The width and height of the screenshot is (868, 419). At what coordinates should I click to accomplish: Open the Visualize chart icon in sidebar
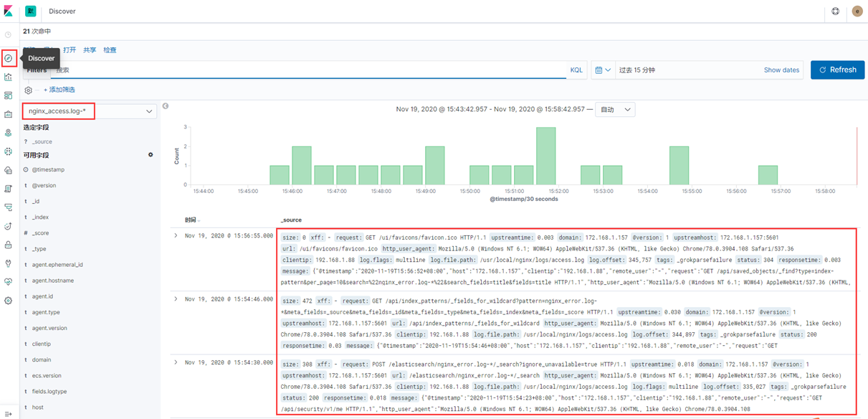point(8,77)
